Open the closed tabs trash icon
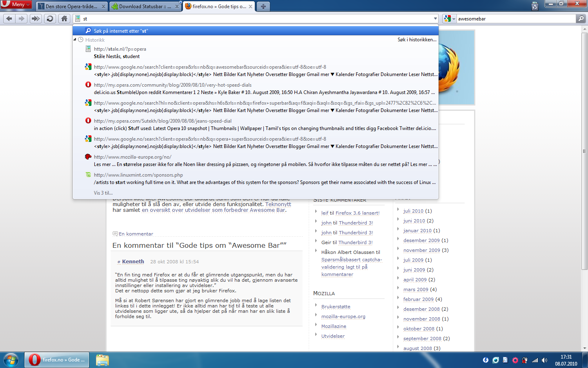 [535, 6]
